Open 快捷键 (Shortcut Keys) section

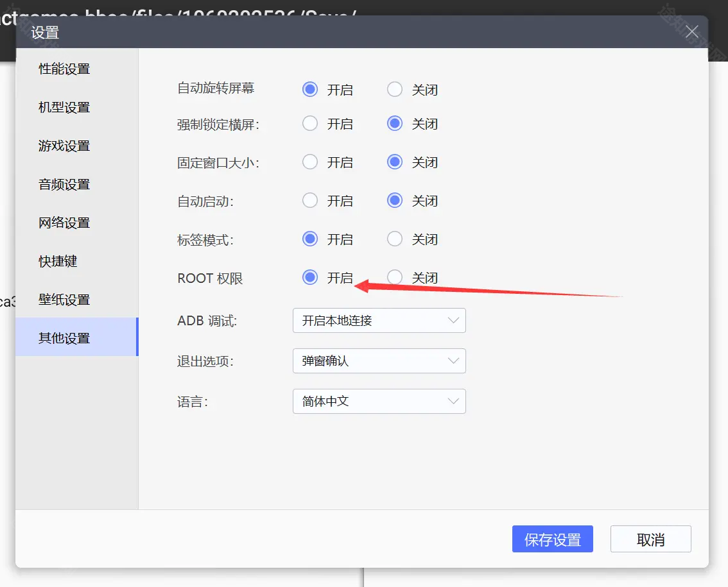click(58, 261)
